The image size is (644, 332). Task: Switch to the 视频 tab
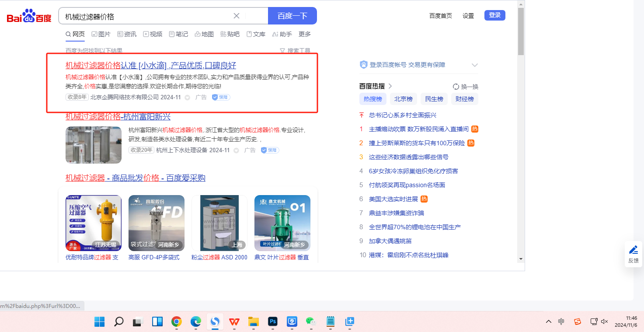click(153, 34)
